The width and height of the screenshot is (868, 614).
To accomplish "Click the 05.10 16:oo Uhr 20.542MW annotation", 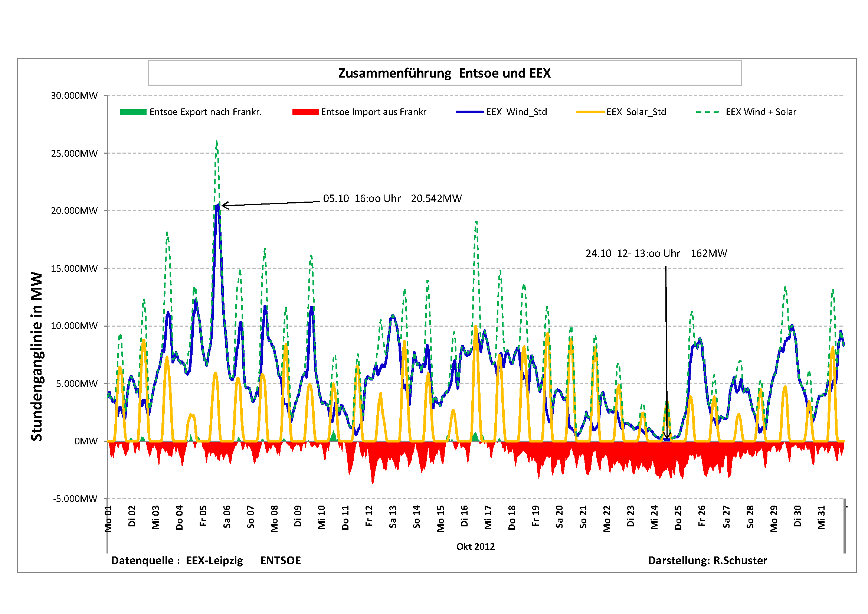I will pos(392,199).
